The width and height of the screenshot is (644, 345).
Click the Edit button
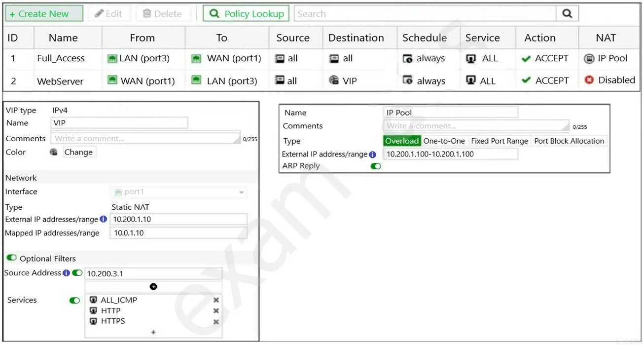108,14
